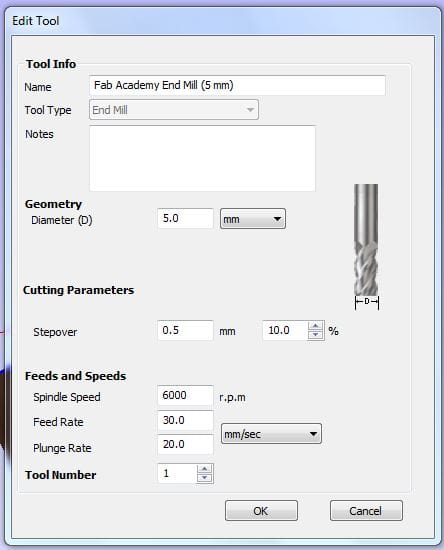Click into the tool Name field
Image resolution: width=444 pixels, height=550 pixels.
pyautogui.click(x=237, y=85)
